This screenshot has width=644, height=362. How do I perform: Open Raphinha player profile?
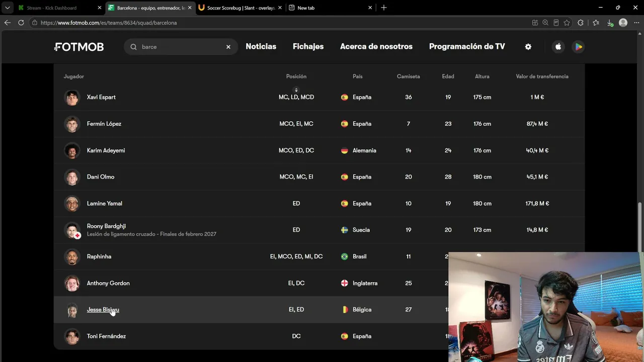click(99, 256)
